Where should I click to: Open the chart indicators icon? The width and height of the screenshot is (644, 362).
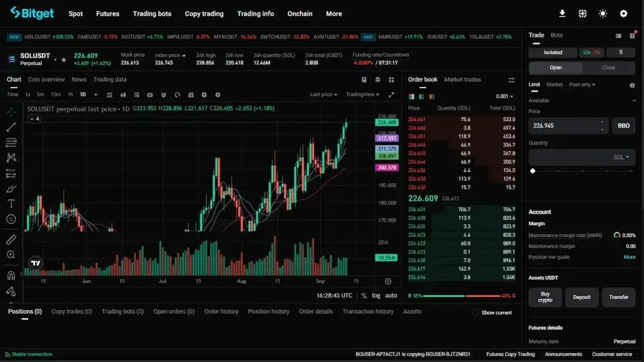(x=109, y=95)
